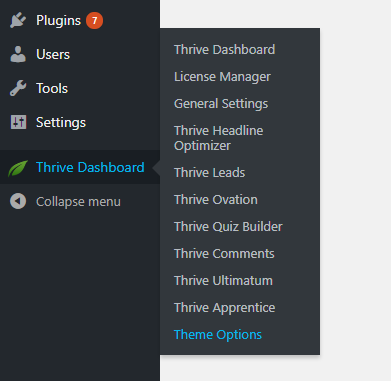The image size is (391, 381).
Task: Click the orange plugin update badge 7
Action: [94, 21]
